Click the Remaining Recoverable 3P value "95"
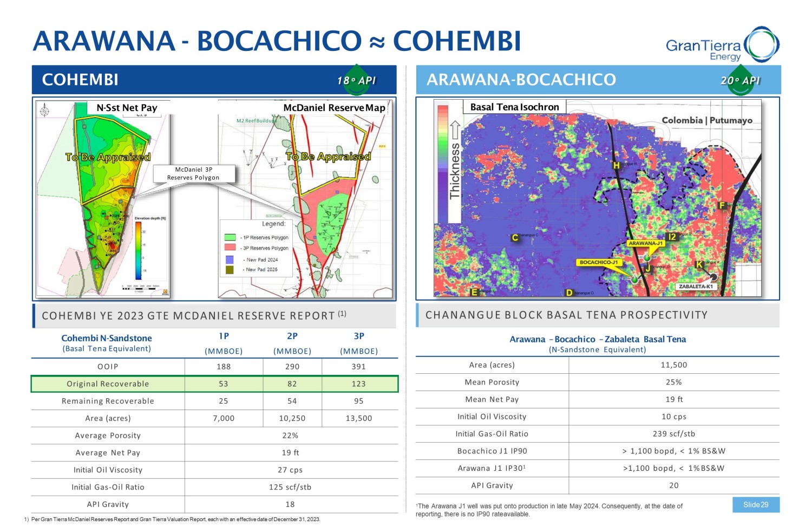Viewport: 812px width, 526px height. click(x=359, y=401)
